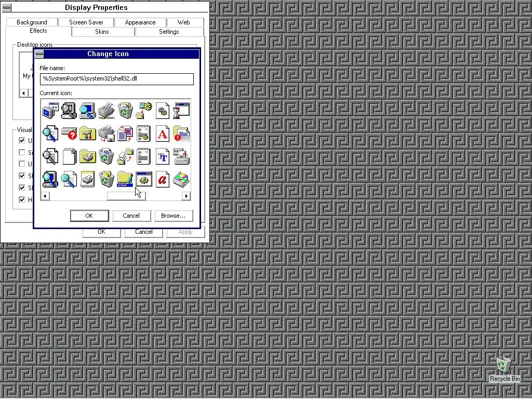Open the Display Properties system menu box
Image resolution: width=532 pixels, height=399 pixels.
6,7
